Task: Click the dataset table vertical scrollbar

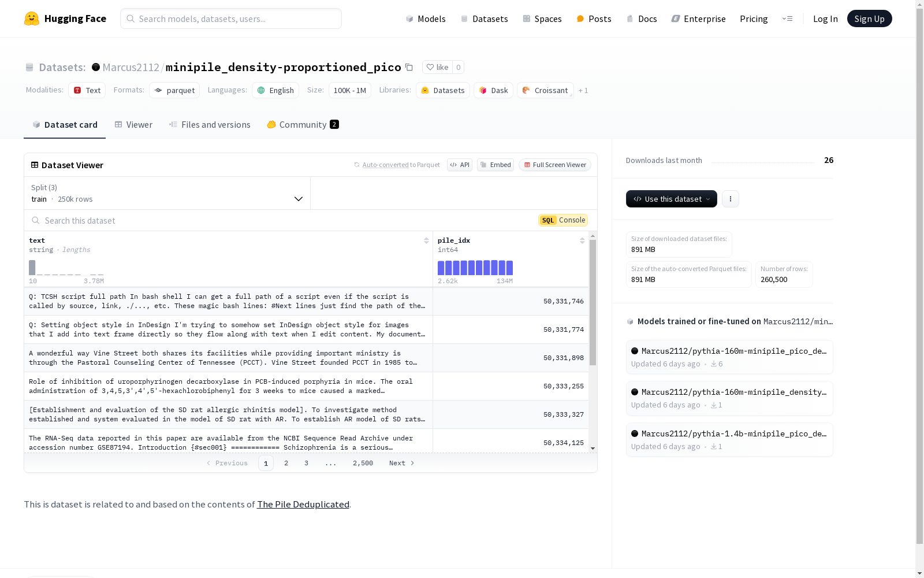Action: coord(593,302)
